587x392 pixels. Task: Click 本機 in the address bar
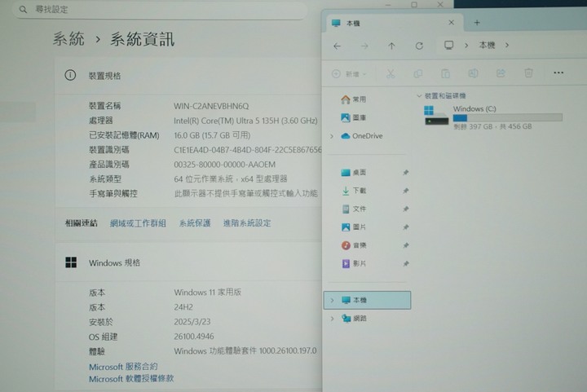[487, 46]
